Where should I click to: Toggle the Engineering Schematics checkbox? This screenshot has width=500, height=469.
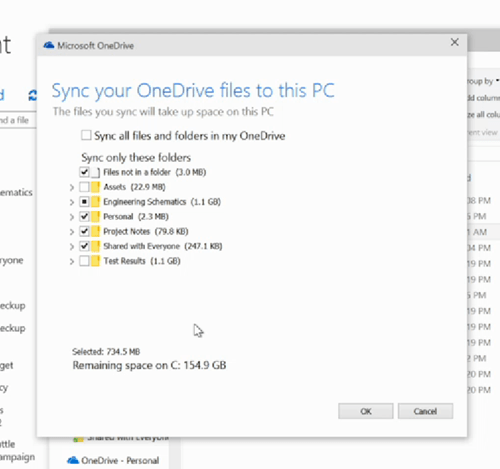pos(84,202)
